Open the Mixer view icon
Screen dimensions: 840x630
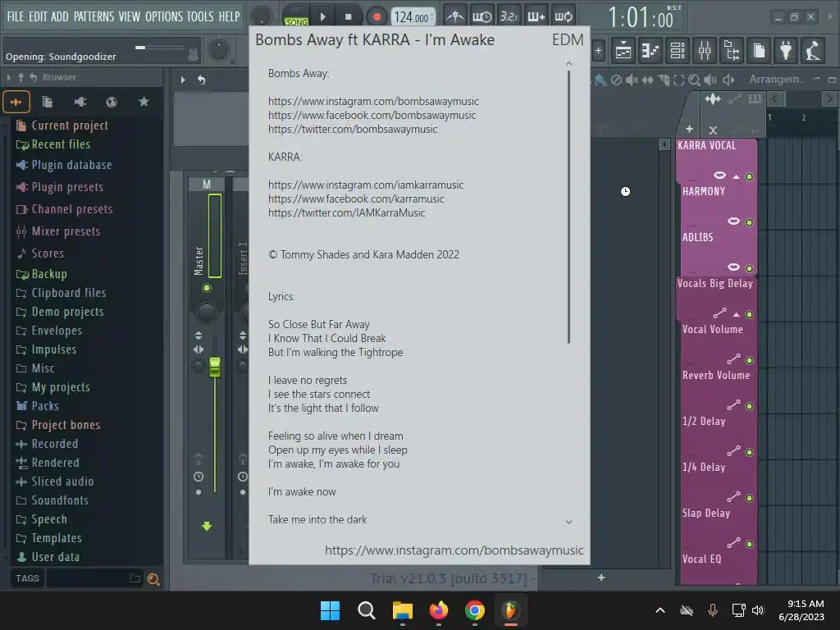coord(705,51)
